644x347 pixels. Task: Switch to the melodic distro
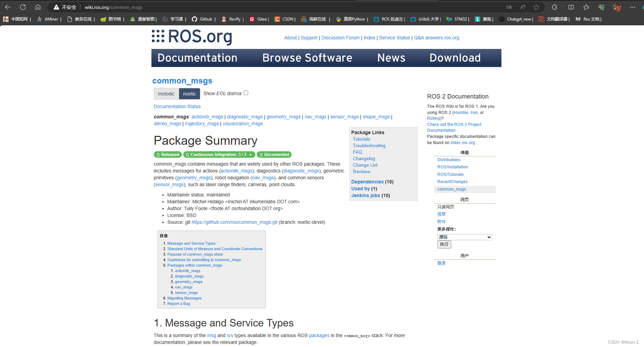point(166,93)
